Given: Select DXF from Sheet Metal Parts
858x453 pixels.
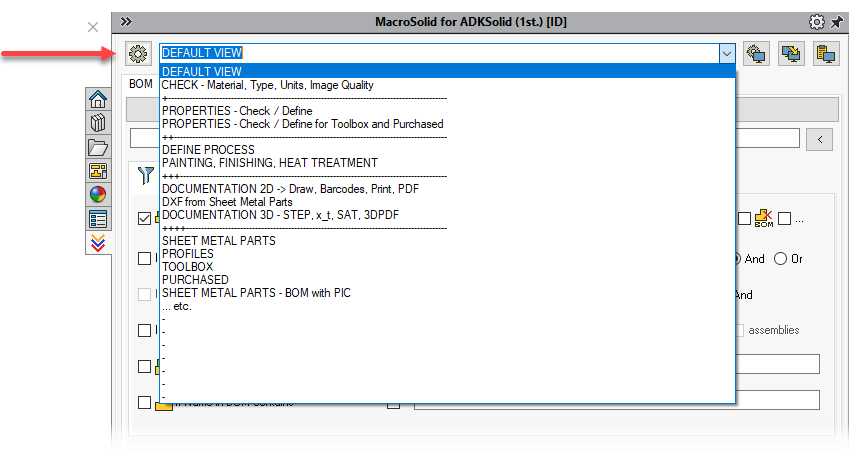Looking at the screenshot, I should click(447, 202).
